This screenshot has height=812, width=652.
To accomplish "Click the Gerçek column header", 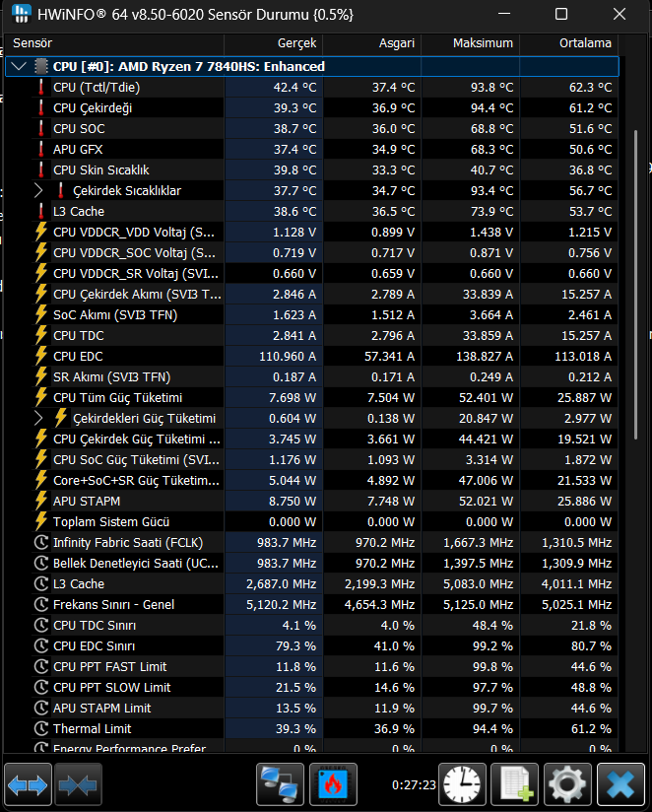I will click(x=273, y=43).
